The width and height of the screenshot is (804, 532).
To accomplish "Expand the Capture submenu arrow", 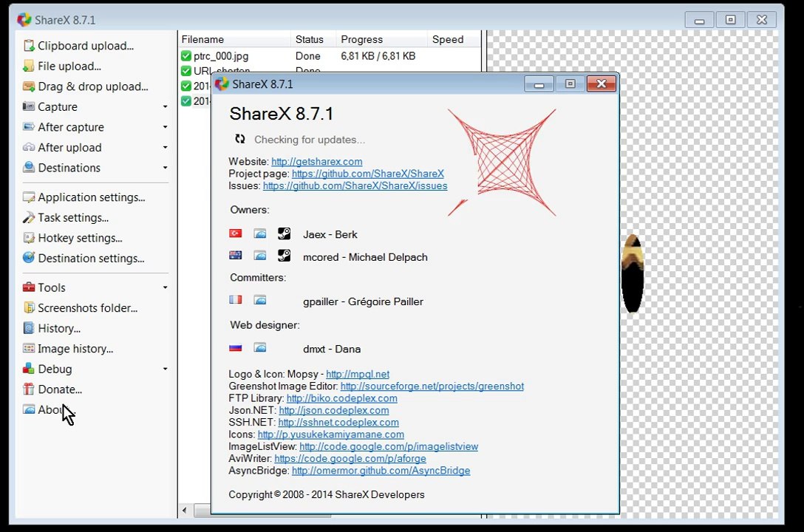I will [165, 106].
